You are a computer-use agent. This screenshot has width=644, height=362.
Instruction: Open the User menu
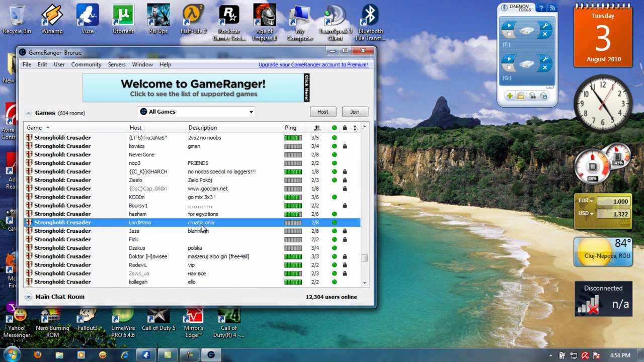click(x=59, y=64)
